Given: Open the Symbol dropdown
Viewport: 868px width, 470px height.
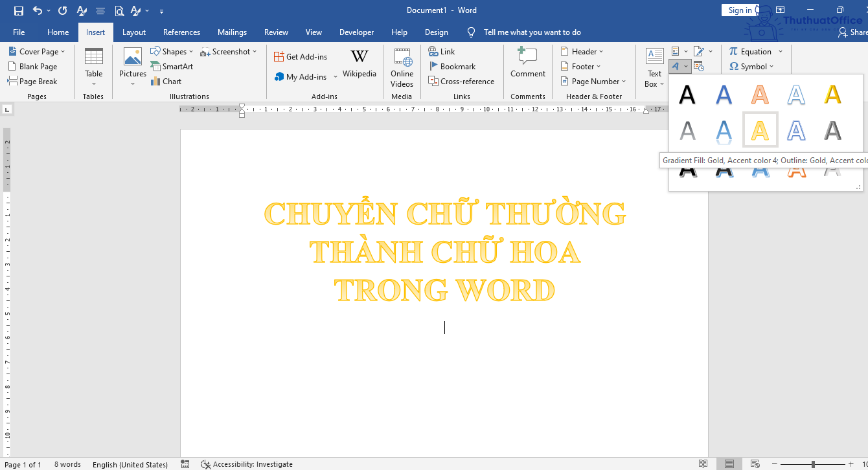Looking at the screenshot, I should pos(753,66).
